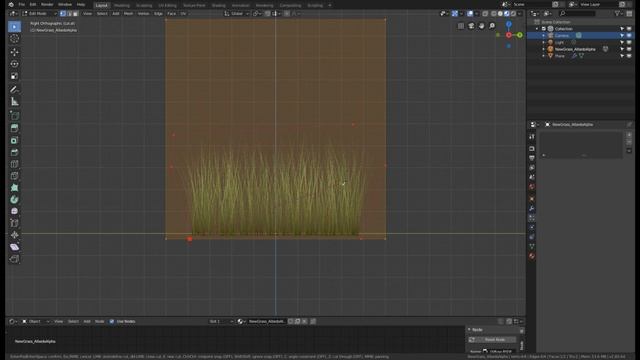Click the blue Z axis on navigation gizmo
Viewport: 640px width, 360px height.
pyautogui.click(x=509, y=24)
